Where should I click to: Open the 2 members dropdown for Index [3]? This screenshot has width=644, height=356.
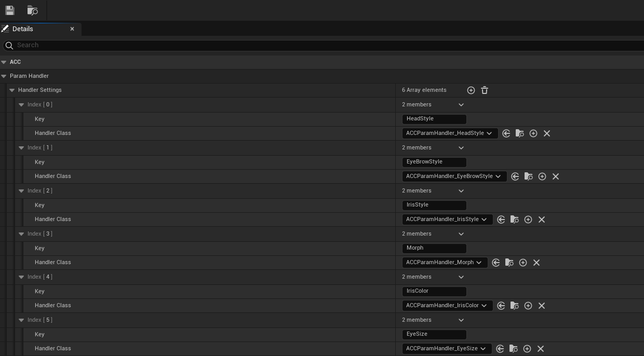[461, 234]
